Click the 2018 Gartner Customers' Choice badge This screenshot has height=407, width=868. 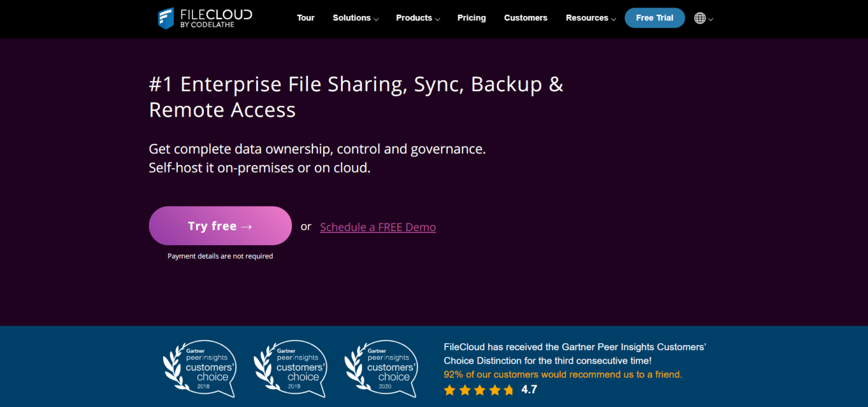pos(200,369)
